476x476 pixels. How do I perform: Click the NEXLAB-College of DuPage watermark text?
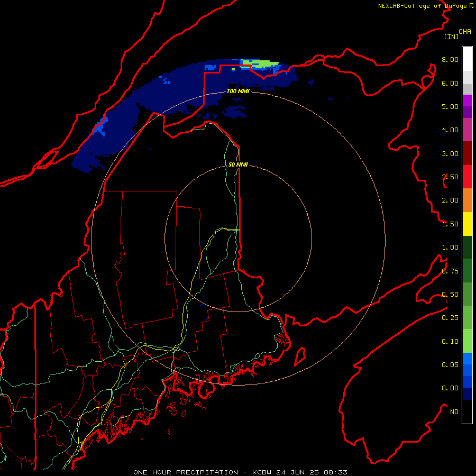pos(425,6)
